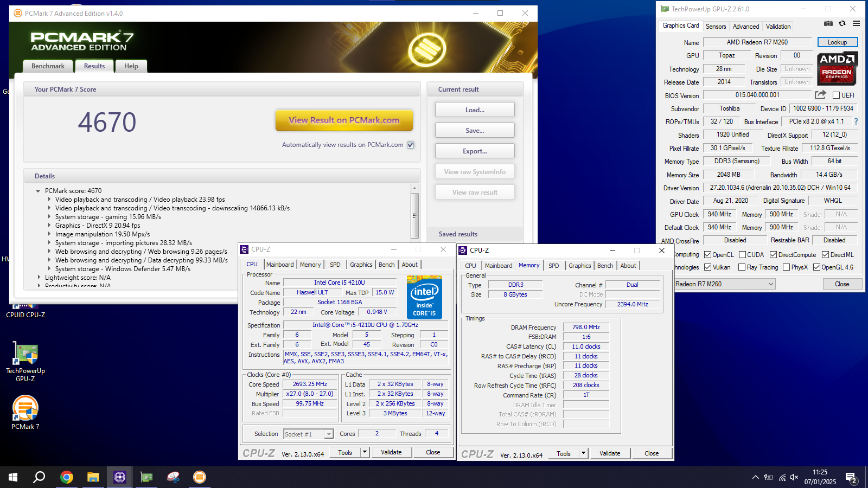
Task: Open PCMark Help tab
Action: [x=131, y=66]
